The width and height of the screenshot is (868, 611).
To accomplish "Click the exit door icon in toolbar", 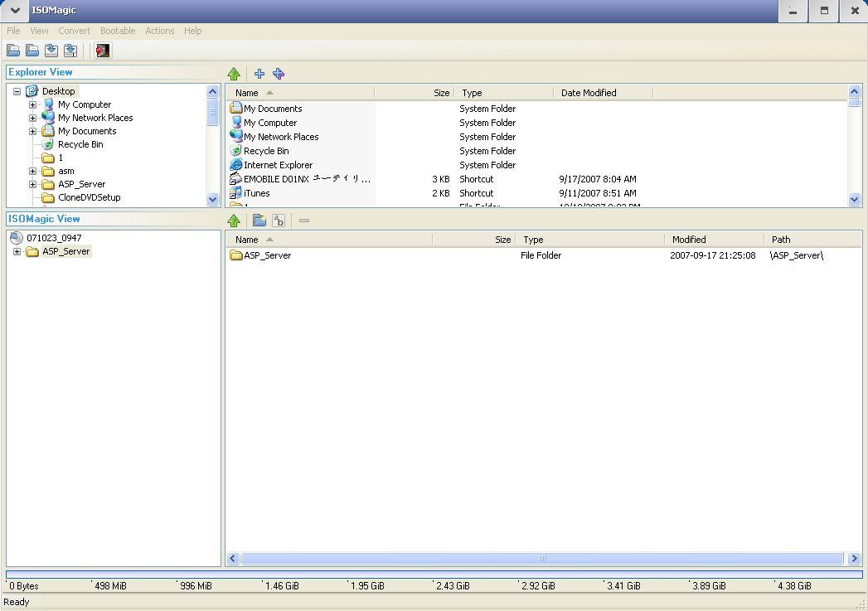I will click(103, 51).
